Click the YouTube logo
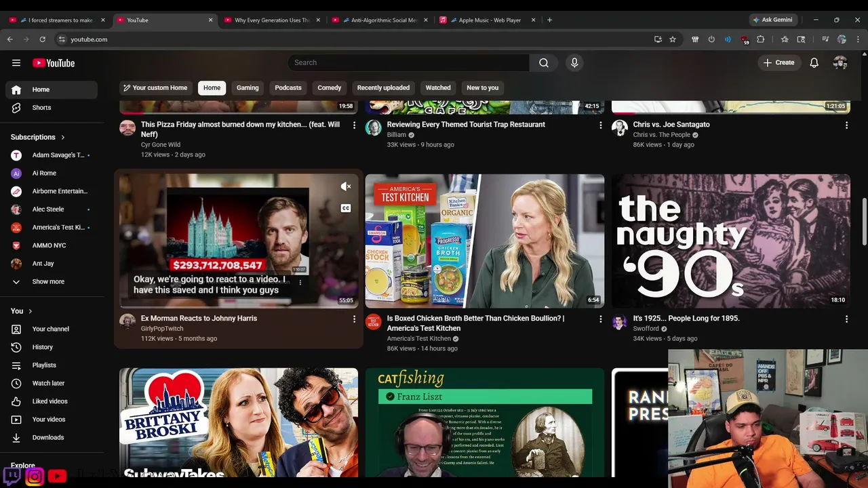This screenshot has height=488, width=868. coord(54,63)
